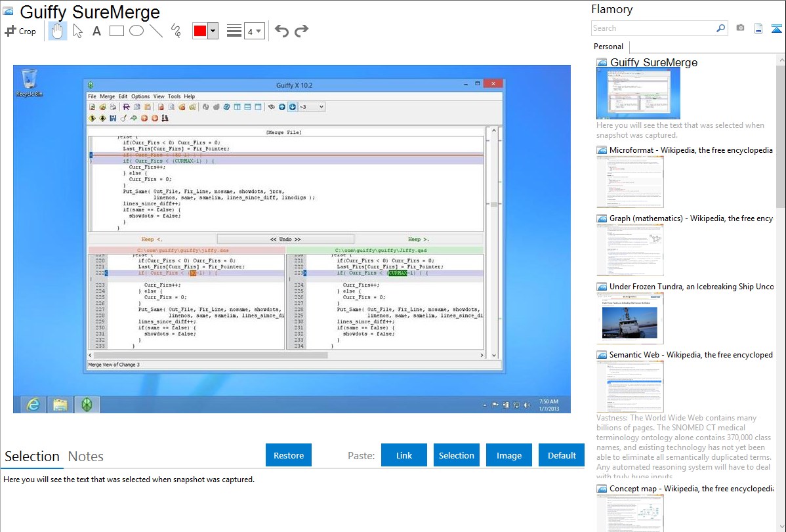Pick the rectangle drawing tool

tap(116, 31)
